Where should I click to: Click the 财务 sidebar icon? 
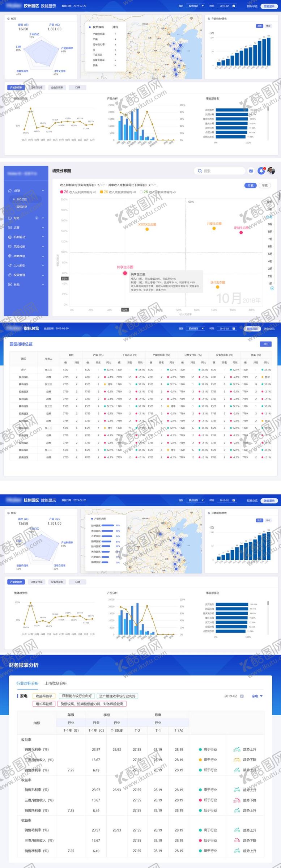(x=10, y=218)
